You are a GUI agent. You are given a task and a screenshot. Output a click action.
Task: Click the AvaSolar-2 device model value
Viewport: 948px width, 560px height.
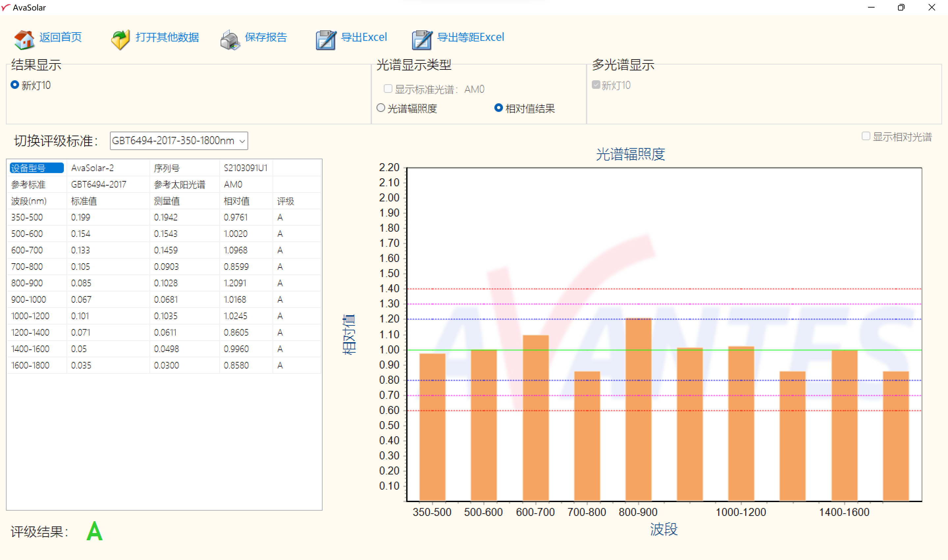coord(92,168)
